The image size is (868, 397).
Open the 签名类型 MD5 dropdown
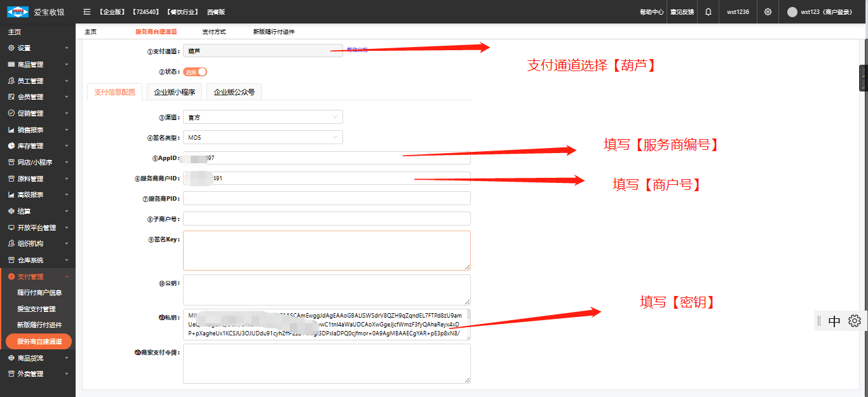262,137
